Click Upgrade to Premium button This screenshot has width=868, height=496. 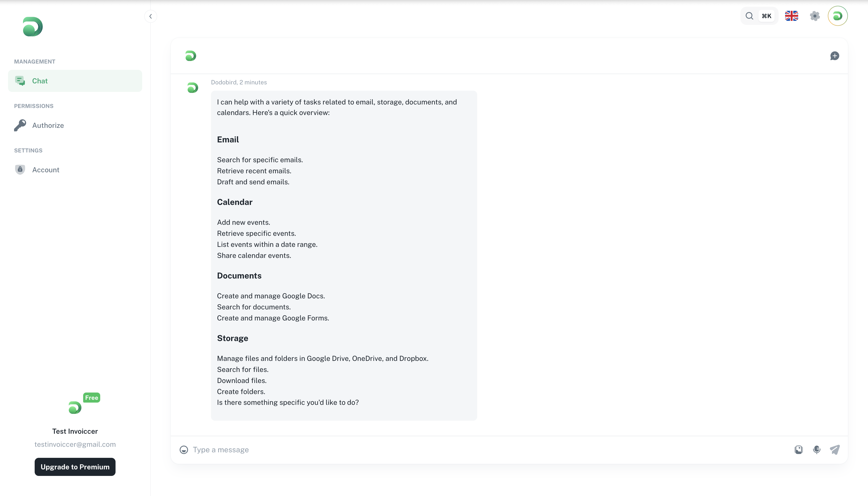(75, 467)
